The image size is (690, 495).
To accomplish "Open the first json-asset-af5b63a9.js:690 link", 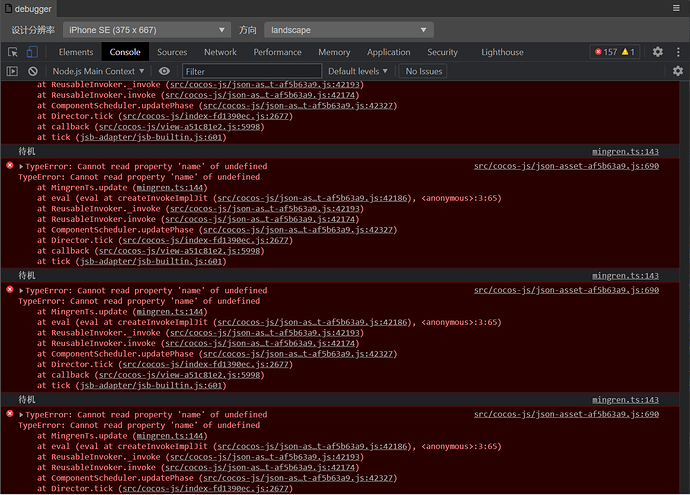I will click(566, 166).
